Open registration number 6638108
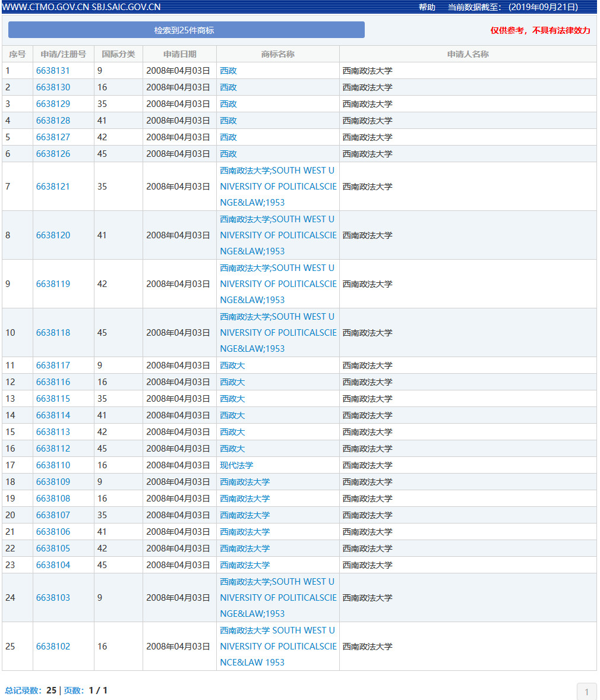 pyautogui.click(x=53, y=498)
